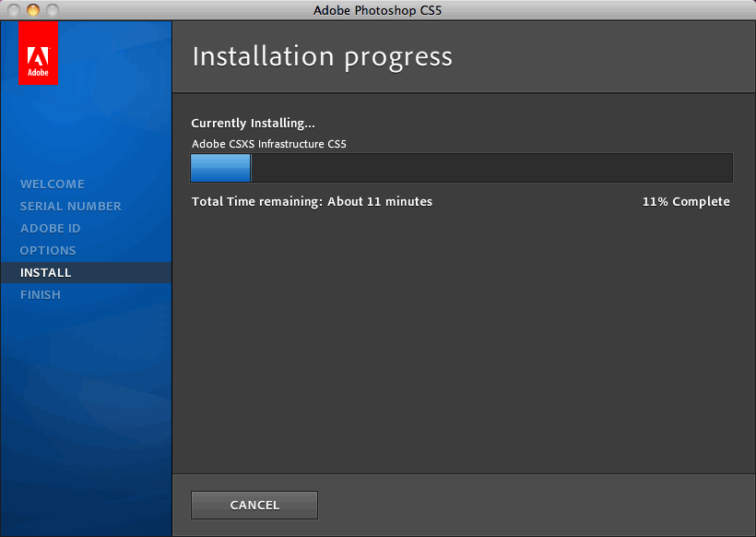Click the Currently Installing label
Viewport: 756px width, 537px height.
coord(253,124)
